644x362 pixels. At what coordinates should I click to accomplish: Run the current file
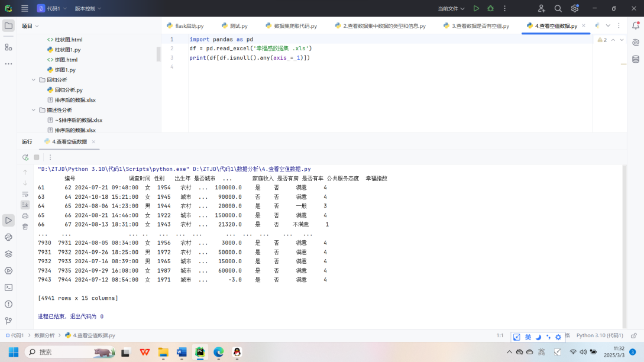476,8
